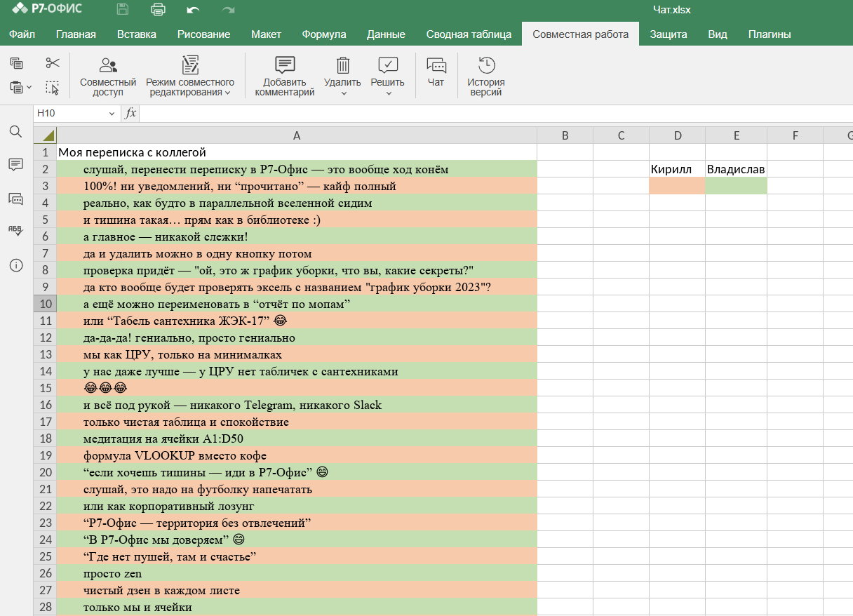853x616 pixels.
Task: Select column A header
Action: (x=297, y=135)
